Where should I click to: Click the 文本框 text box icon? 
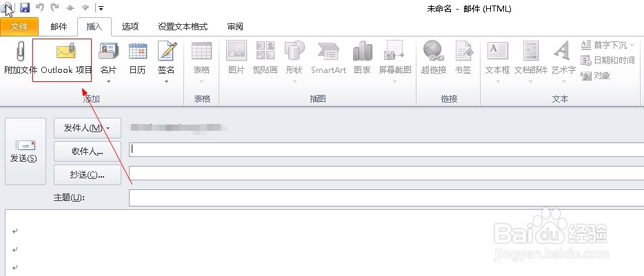(497, 51)
